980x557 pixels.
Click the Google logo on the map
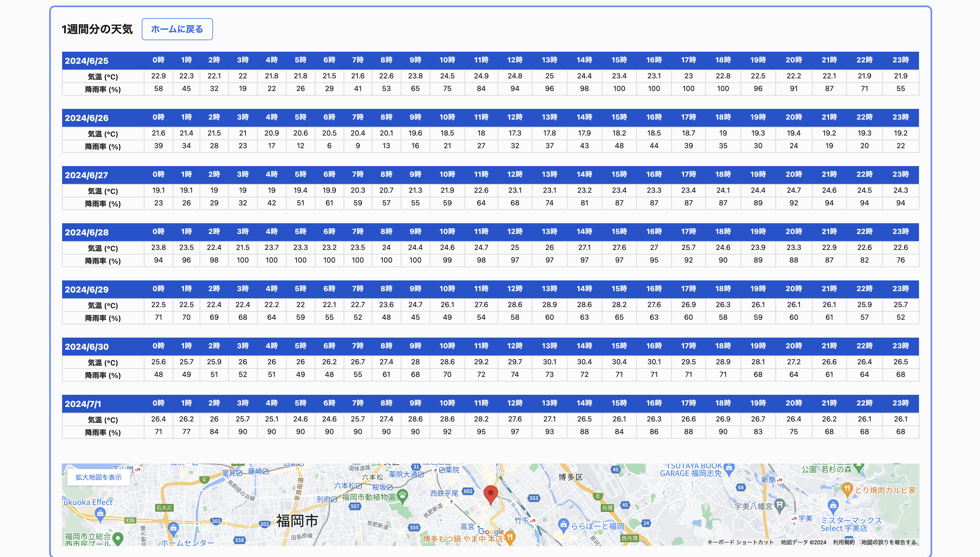click(x=491, y=532)
